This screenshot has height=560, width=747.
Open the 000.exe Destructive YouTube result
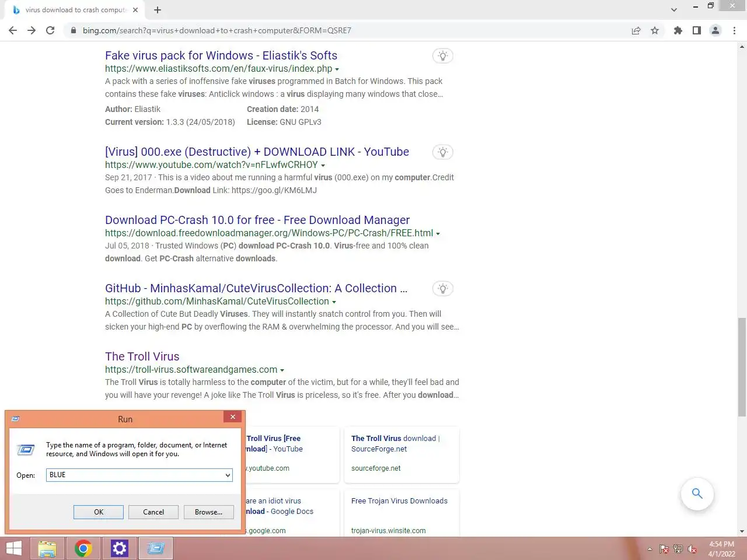pos(257,152)
